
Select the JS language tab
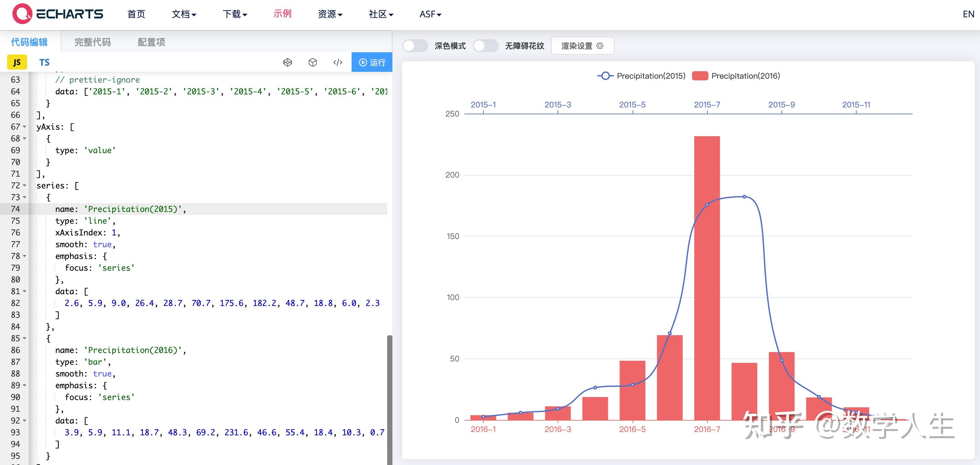17,62
